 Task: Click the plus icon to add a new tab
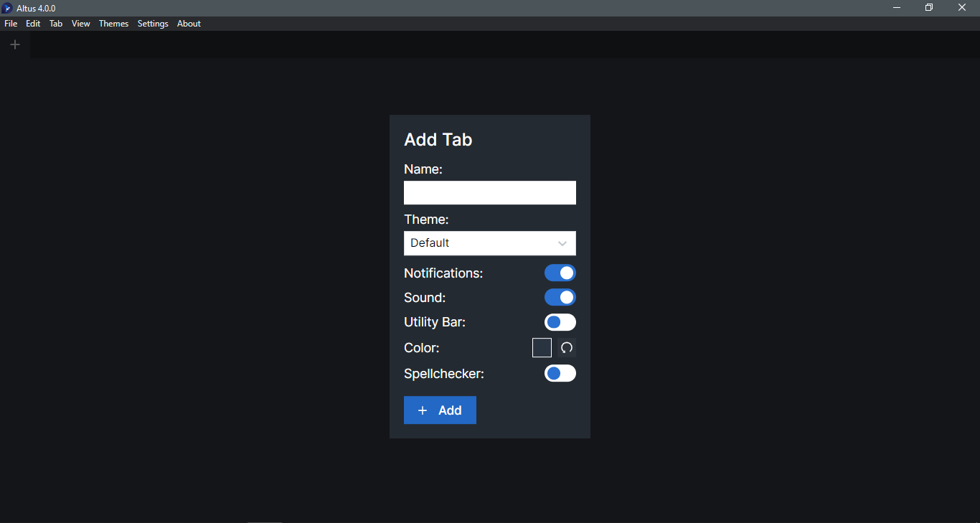[15, 44]
